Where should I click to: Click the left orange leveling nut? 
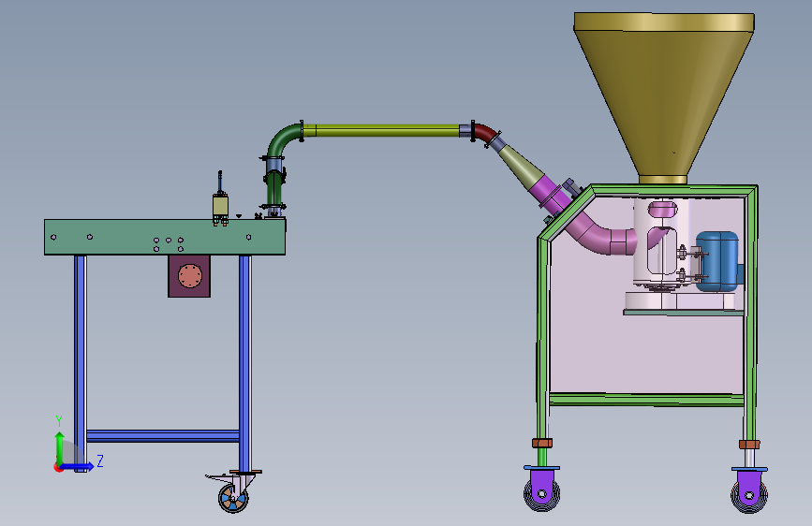click(x=542, y=443)
